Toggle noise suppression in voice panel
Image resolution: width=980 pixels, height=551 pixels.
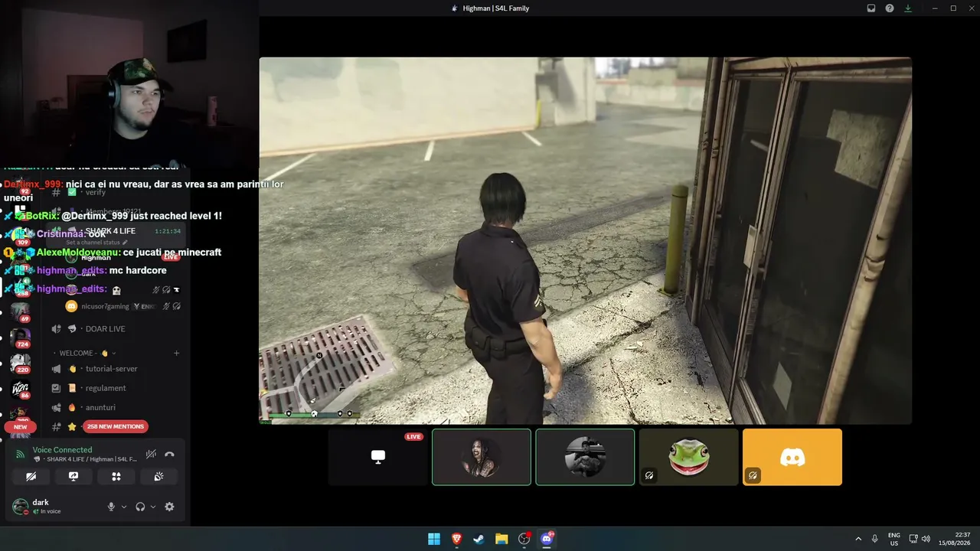click(x=151, y=454)
